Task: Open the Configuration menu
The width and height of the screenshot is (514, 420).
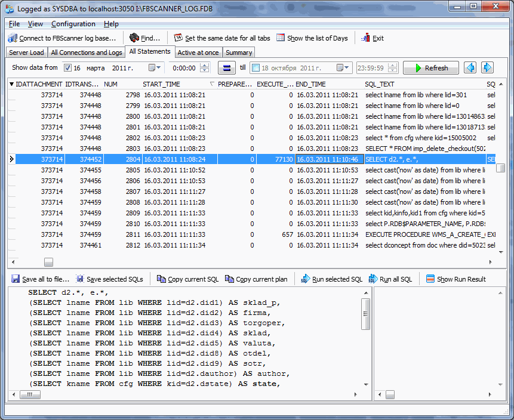Action: click(73, 24)
